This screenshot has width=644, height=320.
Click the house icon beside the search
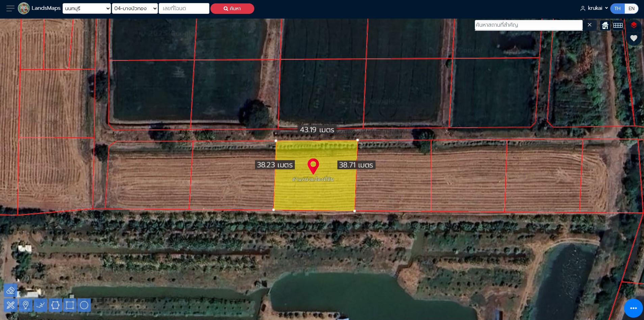pos(605,25)
